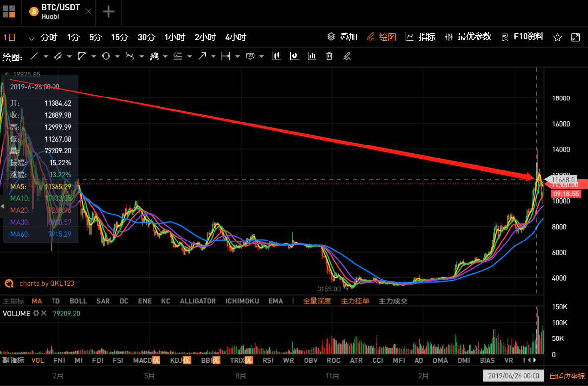Remove VOLUME indicator with the X icon

44,313
